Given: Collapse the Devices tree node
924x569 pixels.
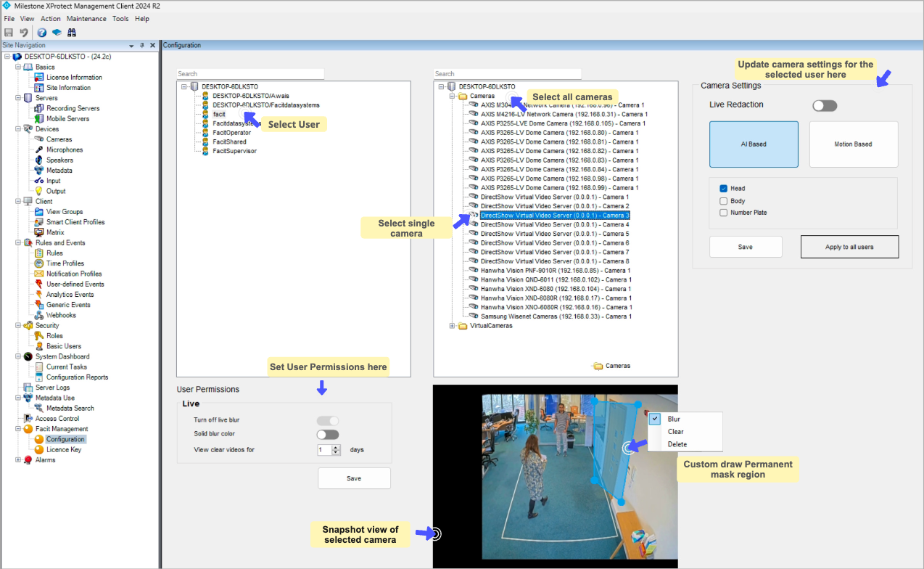Looking at the screenshot, I should [x=18, y=129].
